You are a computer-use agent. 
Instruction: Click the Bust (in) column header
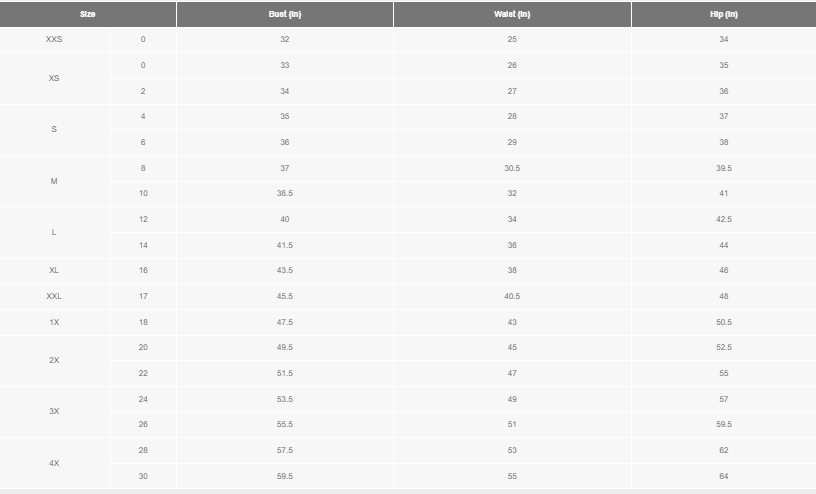285,14
